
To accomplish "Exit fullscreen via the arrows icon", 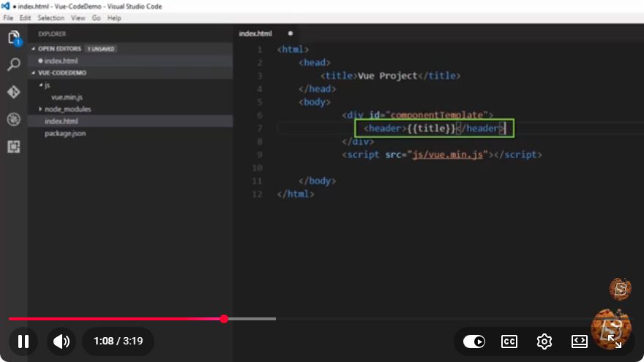I will click(615, 342).
